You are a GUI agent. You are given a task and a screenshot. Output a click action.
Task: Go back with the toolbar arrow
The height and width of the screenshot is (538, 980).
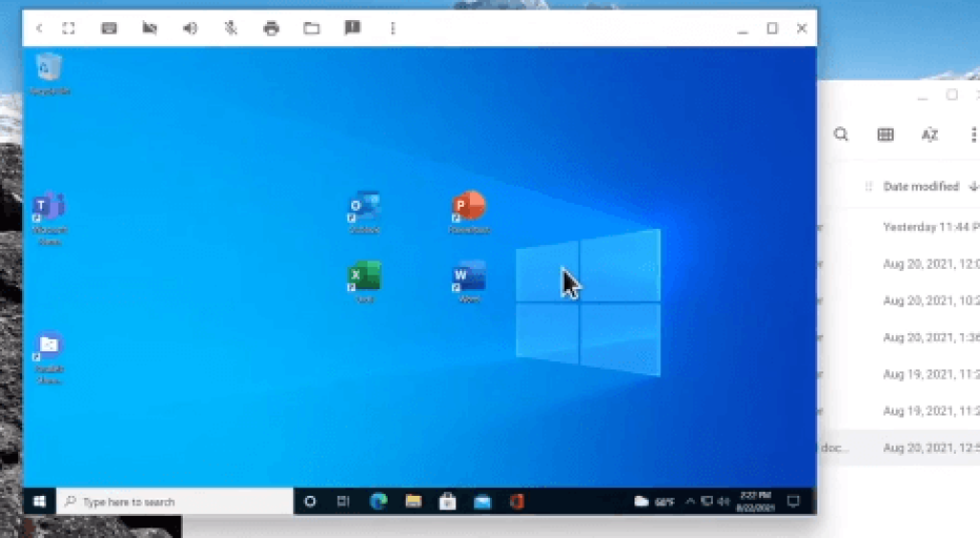point(39,28)
